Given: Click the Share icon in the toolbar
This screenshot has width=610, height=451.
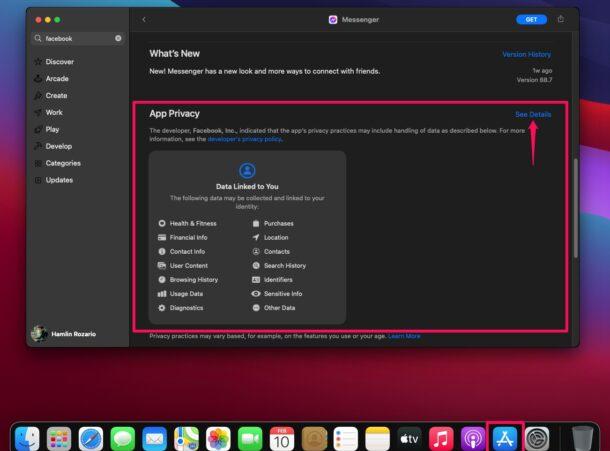Looking at the screenshot, I should pos(561,19).
